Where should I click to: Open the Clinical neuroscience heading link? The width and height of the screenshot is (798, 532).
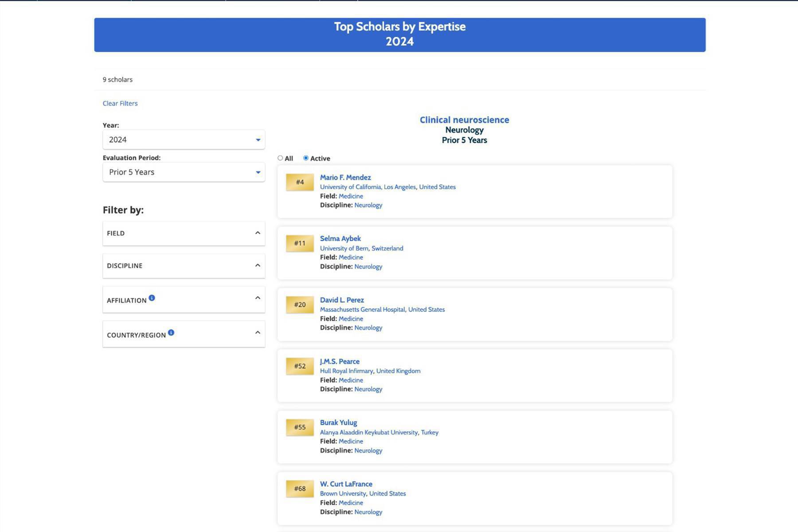pos(464,120)
